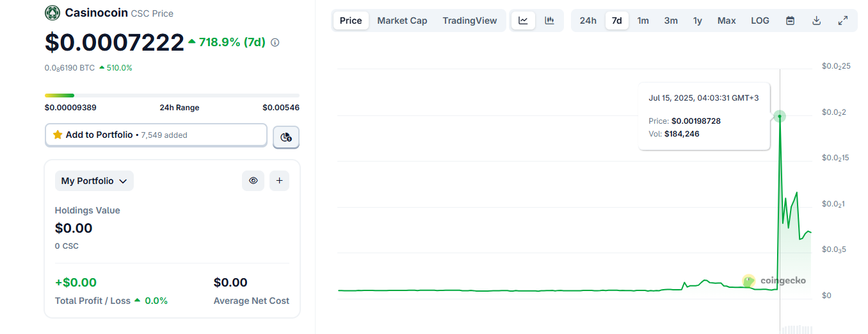Open the portfolio pie chart icon button
The height and width of the screenshot is (334, 868).
pyautogui.click(x=286, y=137)
